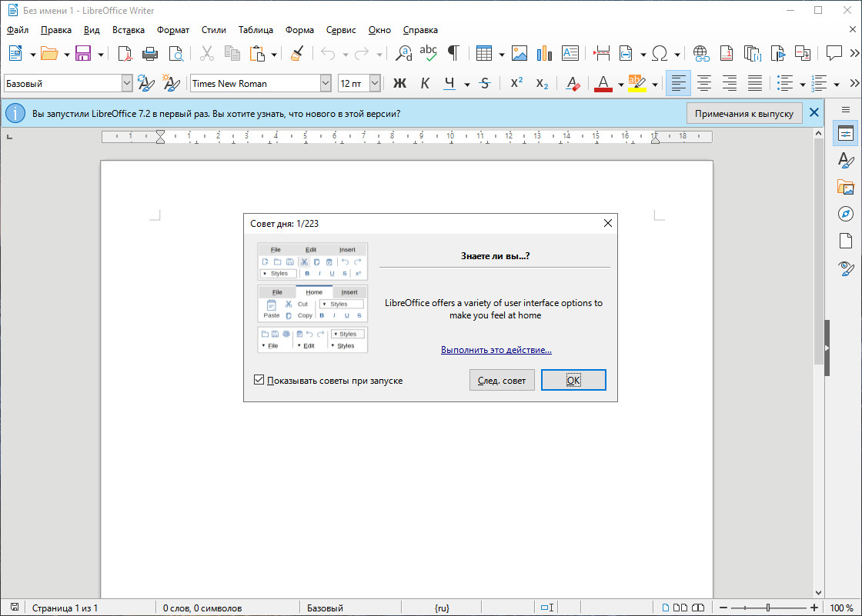
Task: Click the Insert Chart icon
Action: coord(545,53)
